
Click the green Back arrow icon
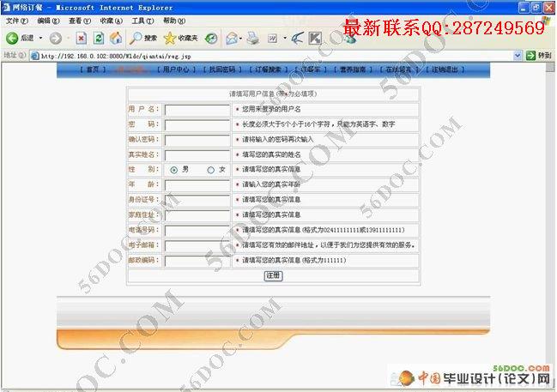coord(12,38)
